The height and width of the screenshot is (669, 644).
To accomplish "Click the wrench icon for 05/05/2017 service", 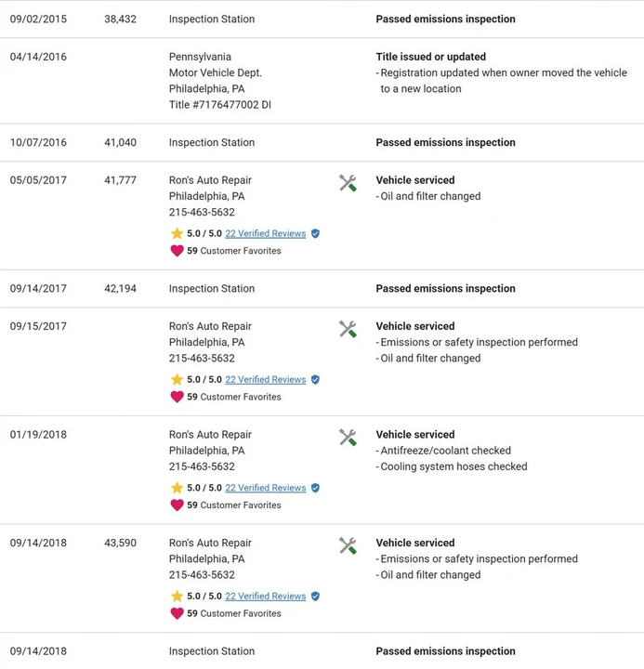I will (348, 183).
